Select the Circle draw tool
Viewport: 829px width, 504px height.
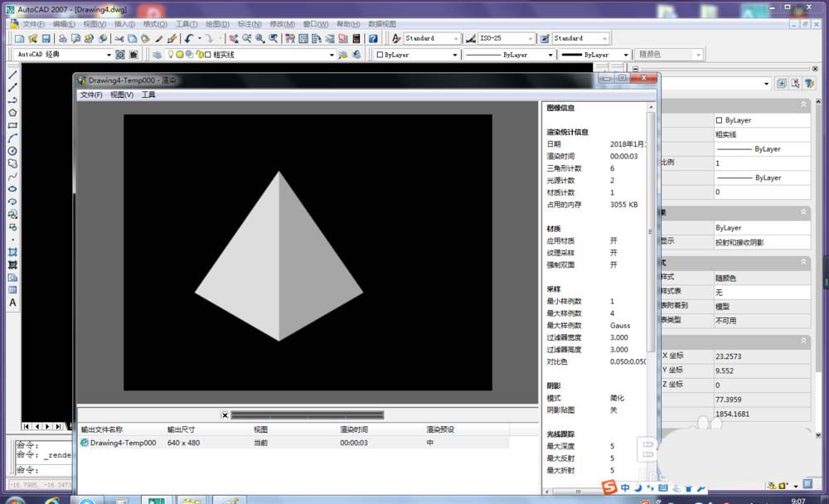[x=12, y=151]
